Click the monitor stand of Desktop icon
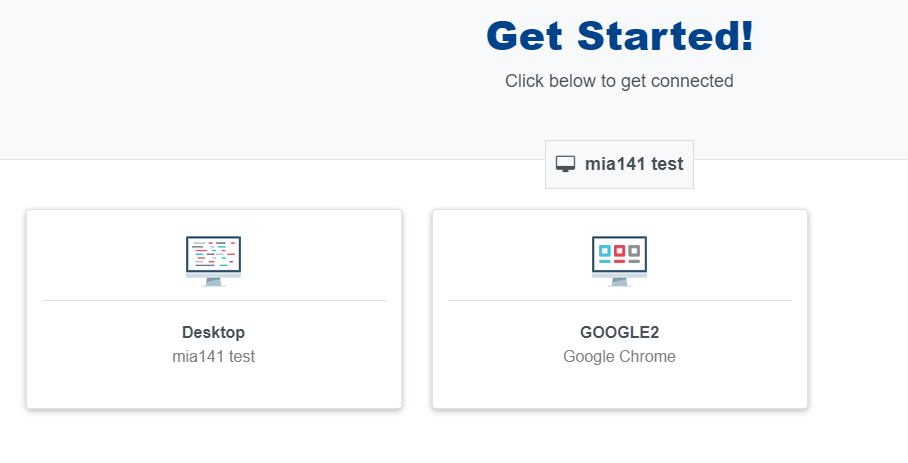The image size is (908, 463). pyautogui.click(x=214, y=282)
